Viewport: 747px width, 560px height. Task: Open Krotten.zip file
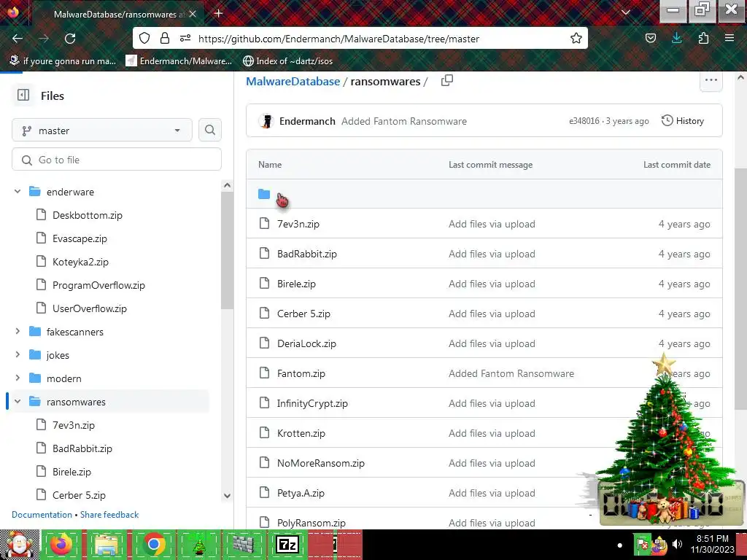click(x=301, y=433)
